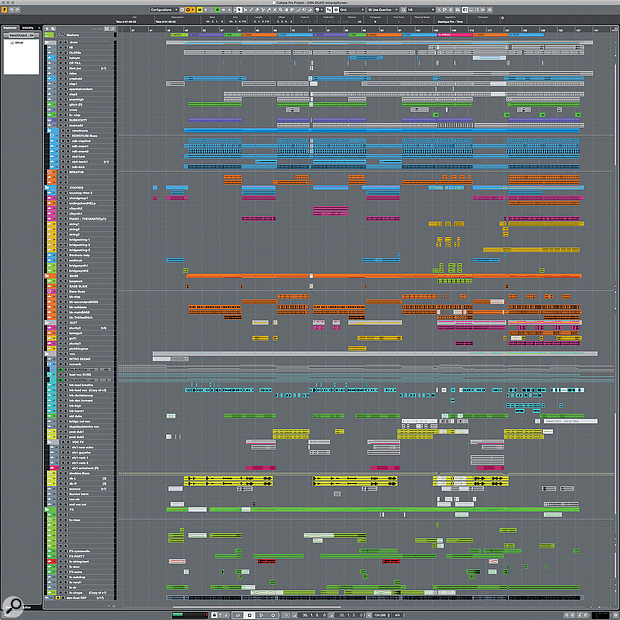620x620 pixels.
Task: Open the Configurations dropdown
Action: pos(164,9)
